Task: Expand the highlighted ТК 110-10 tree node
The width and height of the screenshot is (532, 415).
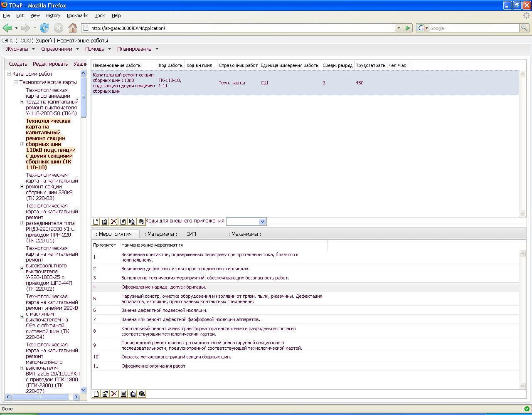Action: pyautogui.click(x=22, y=144)
